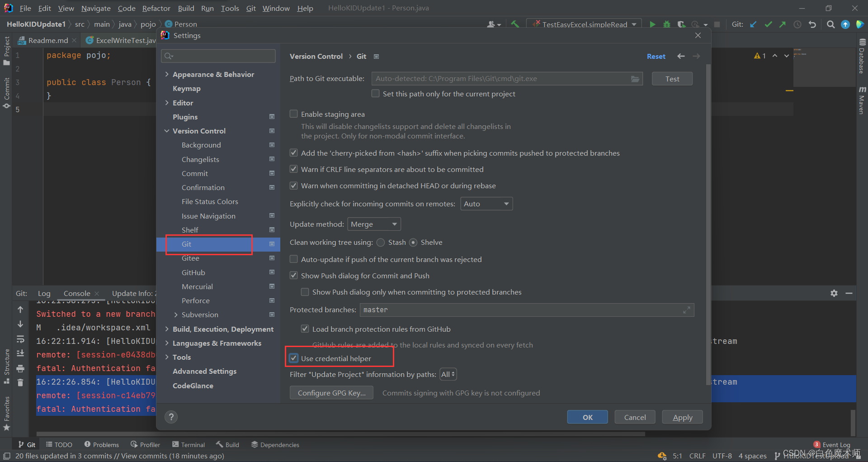Toggle Load branch protection rules from GitHub
The image size is (868, 462).
tap(305, 329)
